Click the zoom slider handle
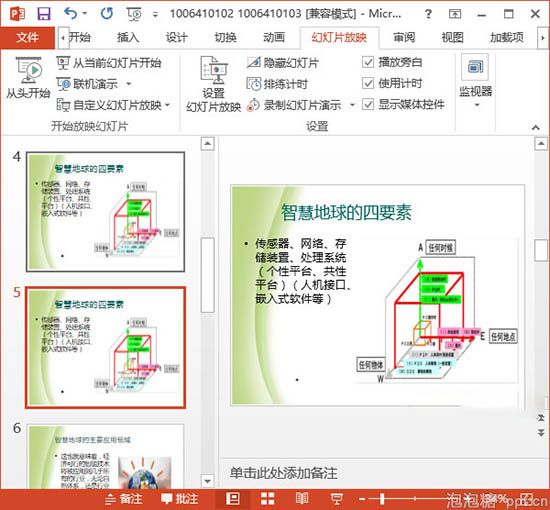The image size is (550, 510). click(382, 499)
